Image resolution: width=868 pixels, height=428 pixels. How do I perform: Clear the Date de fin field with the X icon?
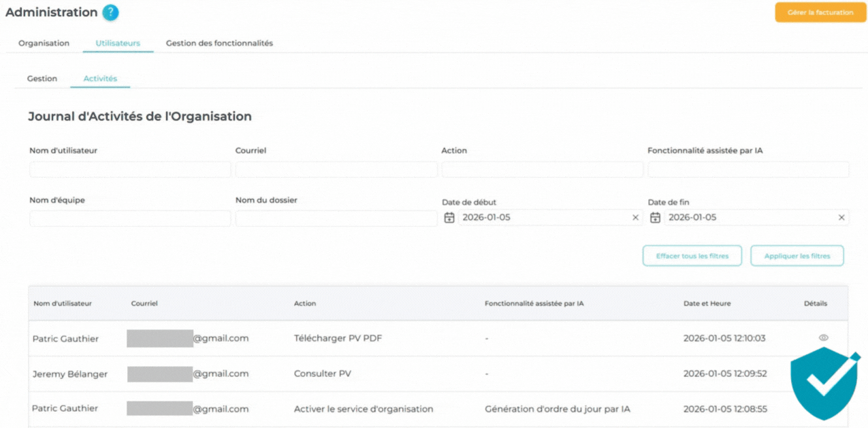click(841, 217)
